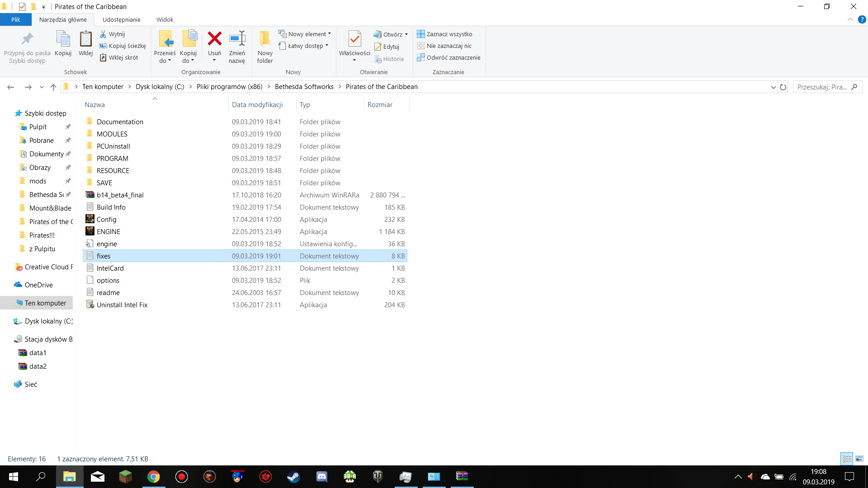The image size is (868, 488).
Task: Click the red Usuń delete icon
Action: pos(214,39)
